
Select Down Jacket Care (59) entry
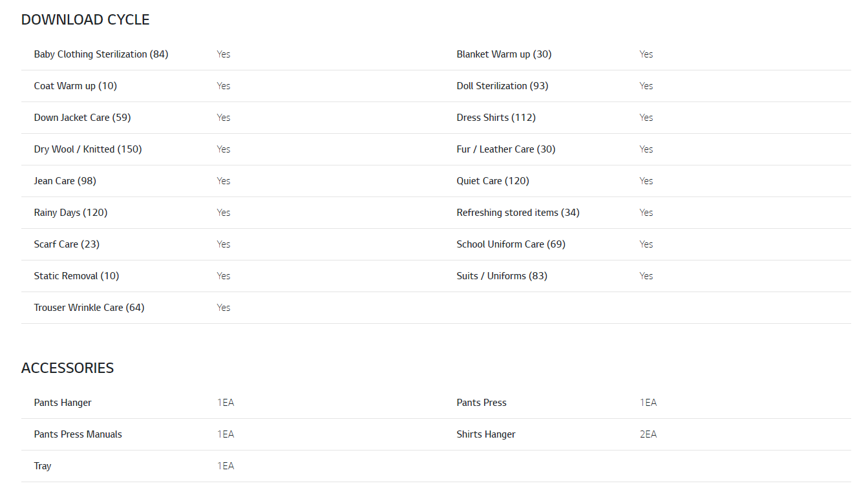pyautogui.click(x=82, y=118)
